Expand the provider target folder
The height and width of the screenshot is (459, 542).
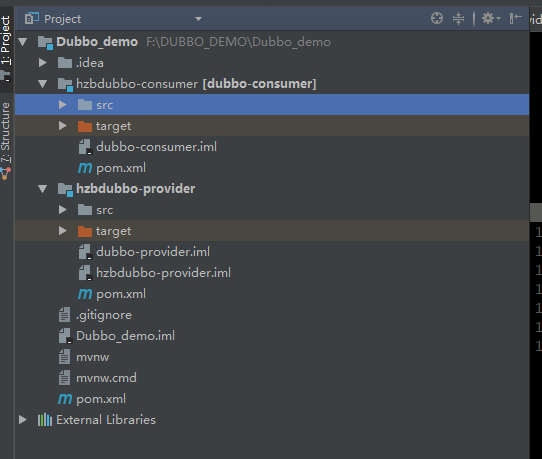63,231
